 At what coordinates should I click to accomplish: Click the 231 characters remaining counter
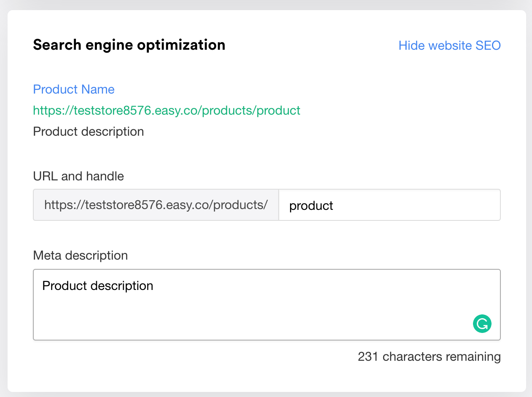[x=429, y=357]
